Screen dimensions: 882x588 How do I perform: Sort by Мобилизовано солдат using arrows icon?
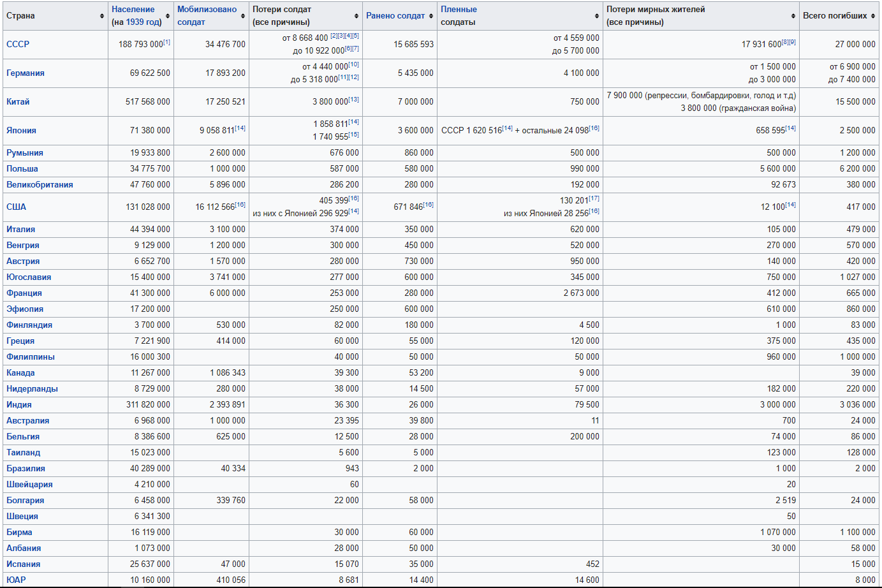(243, 16)
